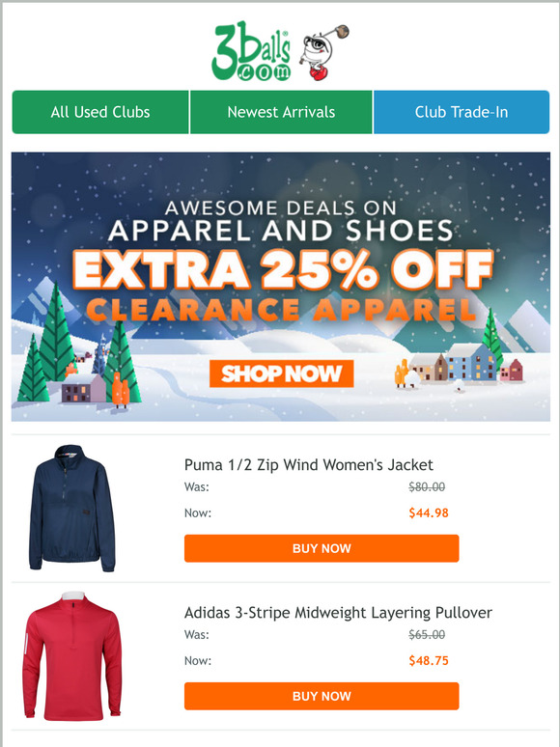560x747 pixels.
Task: Click the Awesome Deals on Apparel and Shoes text
Action: [281, 220]
